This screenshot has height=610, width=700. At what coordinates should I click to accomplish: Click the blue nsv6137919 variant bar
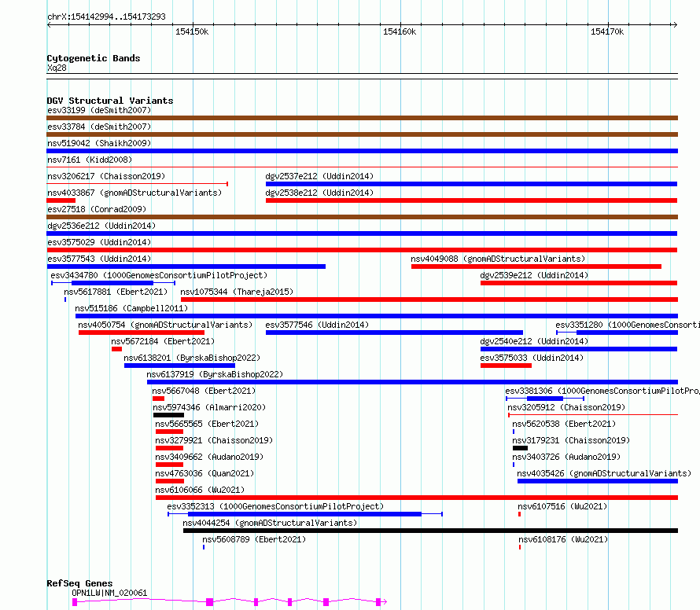click(412, 382)
